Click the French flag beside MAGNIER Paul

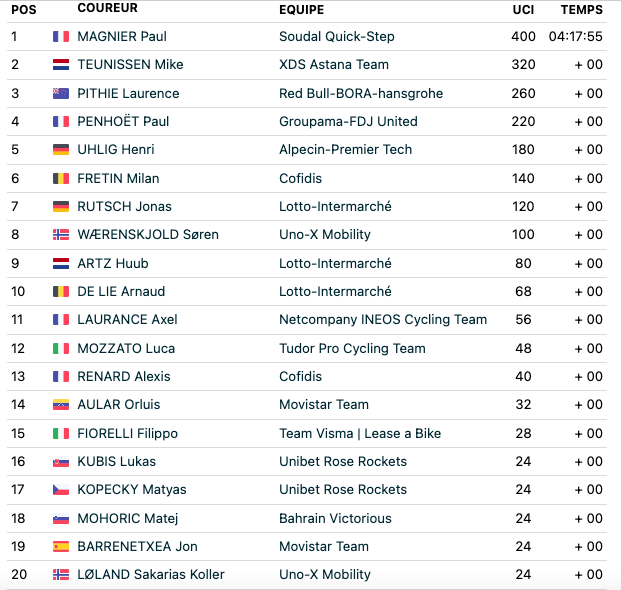coord(61,36)
